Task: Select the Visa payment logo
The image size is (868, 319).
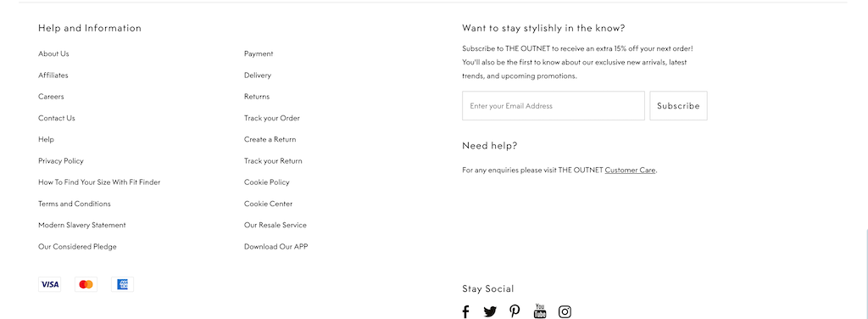Action: point(50,285)
